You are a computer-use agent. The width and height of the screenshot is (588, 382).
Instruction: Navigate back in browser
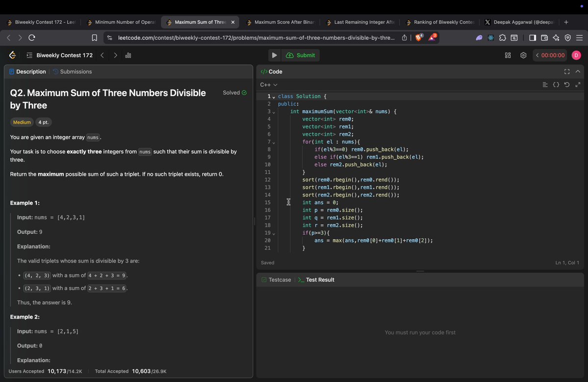click(x=9, y=37)
